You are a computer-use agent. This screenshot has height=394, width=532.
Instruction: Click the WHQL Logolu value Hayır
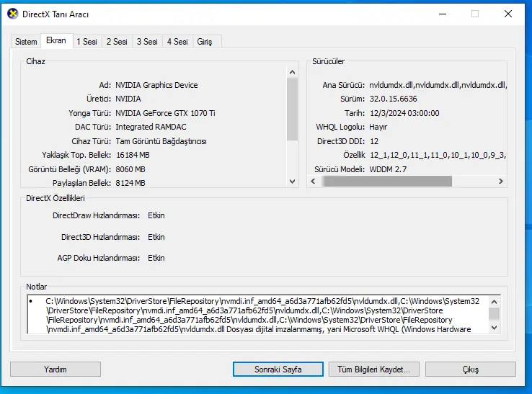point(378,127)
